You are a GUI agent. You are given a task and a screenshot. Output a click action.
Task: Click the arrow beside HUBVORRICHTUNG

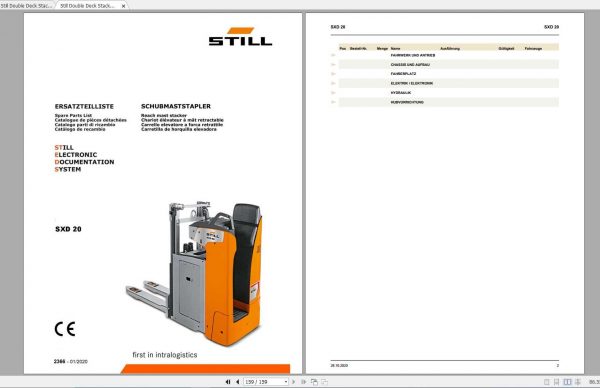[333, 102]
